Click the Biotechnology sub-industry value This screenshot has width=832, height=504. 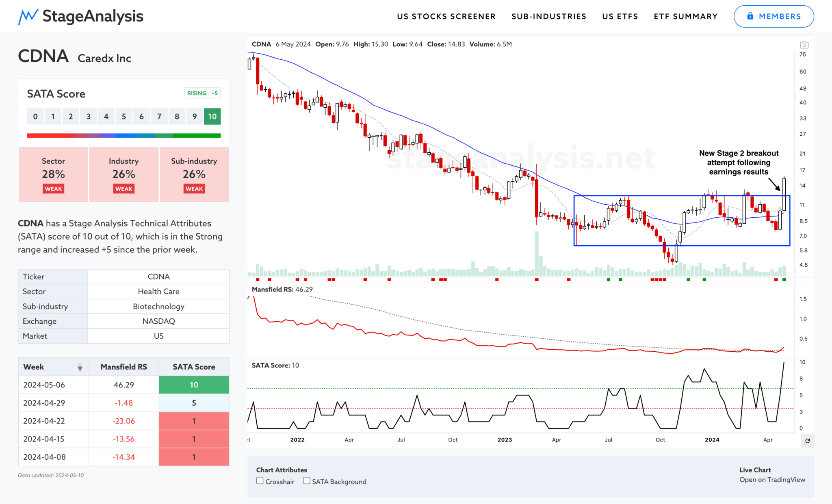pyautogui.click(x=158, y=306)
